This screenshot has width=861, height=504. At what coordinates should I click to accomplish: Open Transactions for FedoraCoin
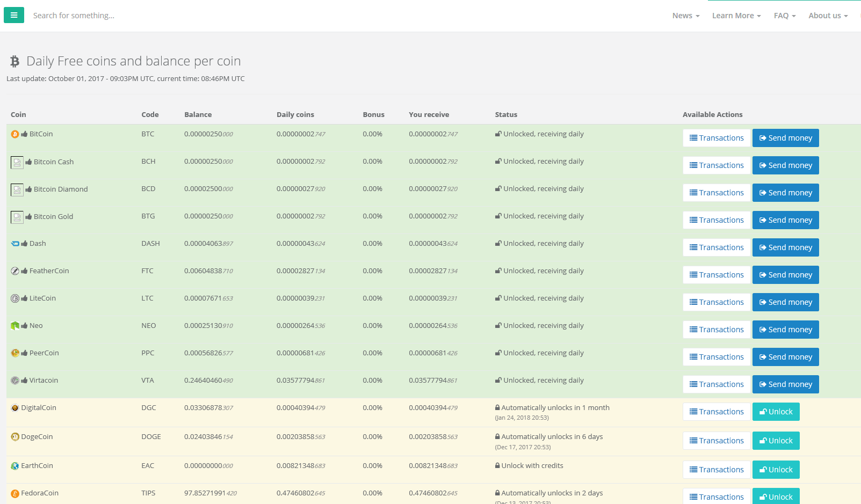click(x=717, y=496)
